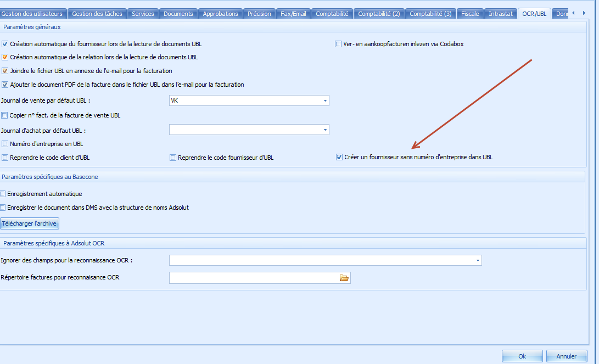This screenshot has height=364, width=599.
Task: Enable Numéro d'entreprise en UBL
Action: tap(5, 144)
